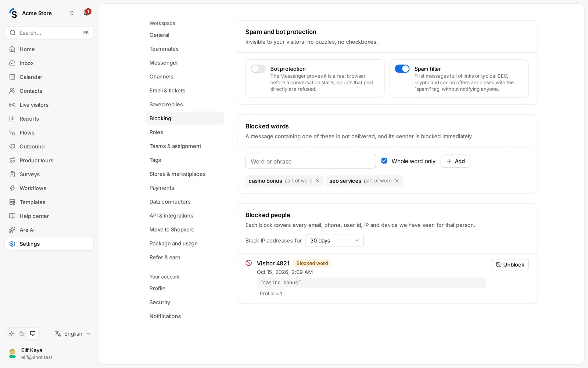Click the Home icon in sidebar
588x368 pixels.
(x=12, y=49)
